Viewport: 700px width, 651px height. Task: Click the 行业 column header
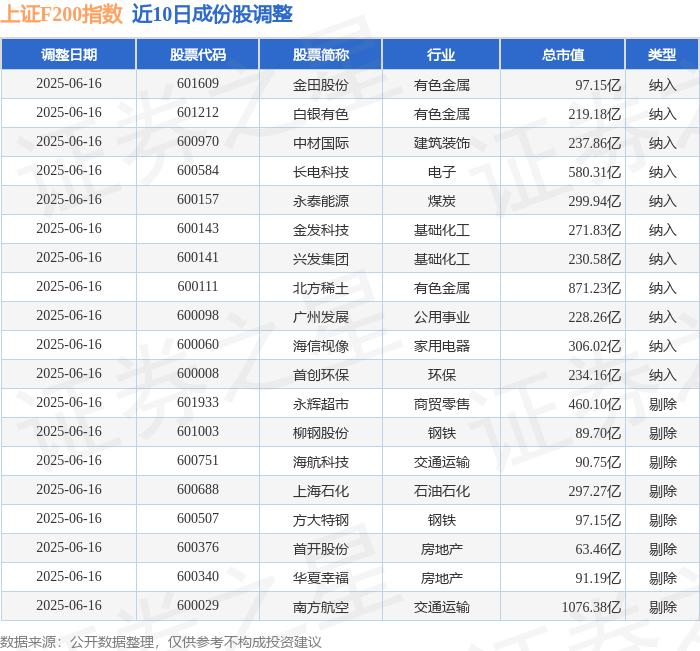pos(441,54)
